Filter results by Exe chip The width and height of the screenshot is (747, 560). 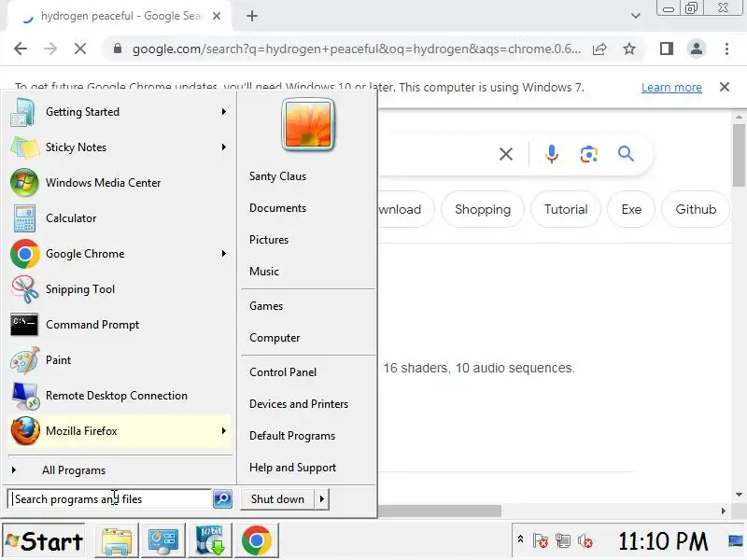coord(631,209)
